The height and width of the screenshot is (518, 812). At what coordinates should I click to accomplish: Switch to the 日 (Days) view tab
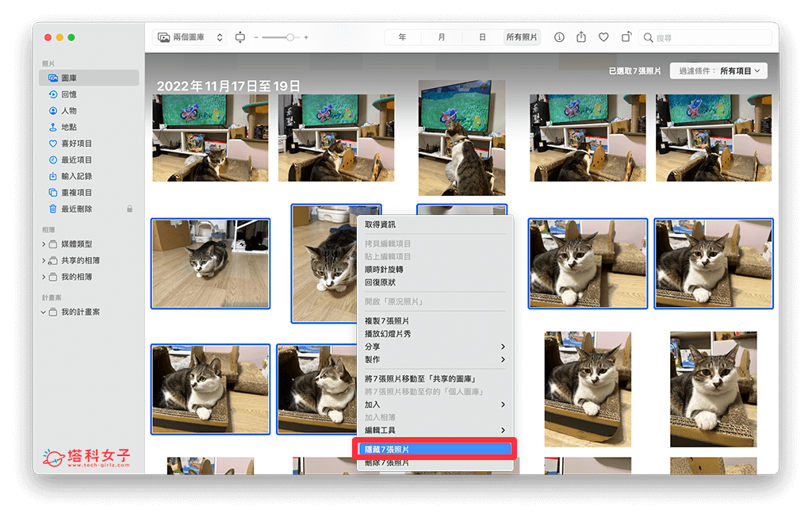coord(482,37)
